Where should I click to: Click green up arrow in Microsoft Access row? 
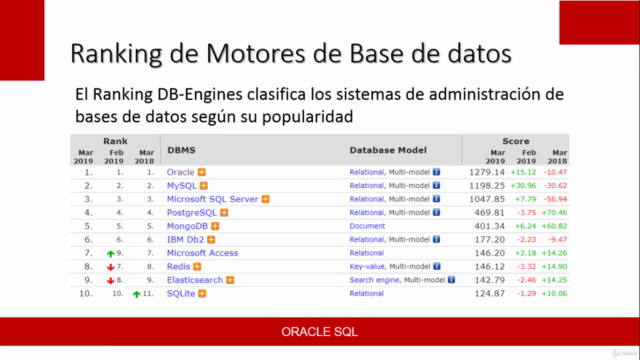tap(110, 254)
